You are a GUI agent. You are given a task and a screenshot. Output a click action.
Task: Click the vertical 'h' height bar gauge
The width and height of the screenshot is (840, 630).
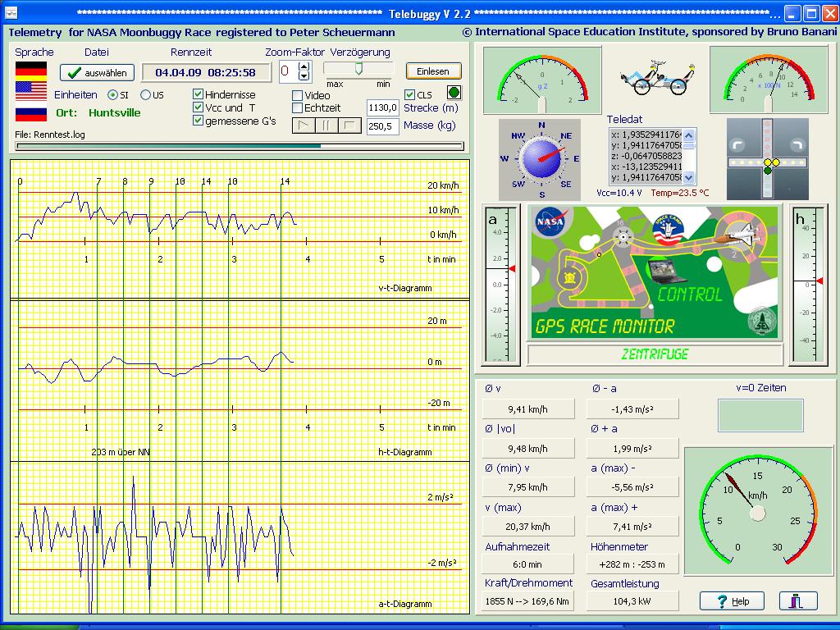808,285
